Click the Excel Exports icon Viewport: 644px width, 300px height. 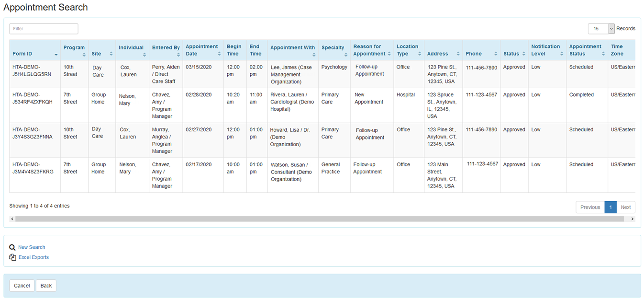tap(12, 257)
